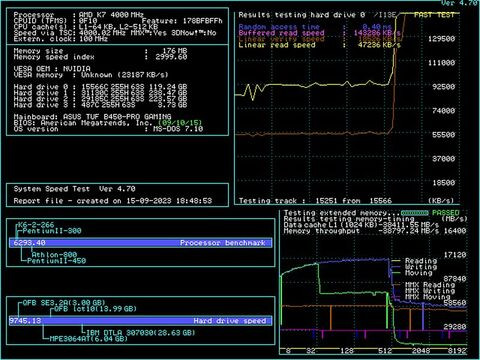
Task: Click 'VESA OEM : NVIDIA' text
Action: click(x=52, y=69)
